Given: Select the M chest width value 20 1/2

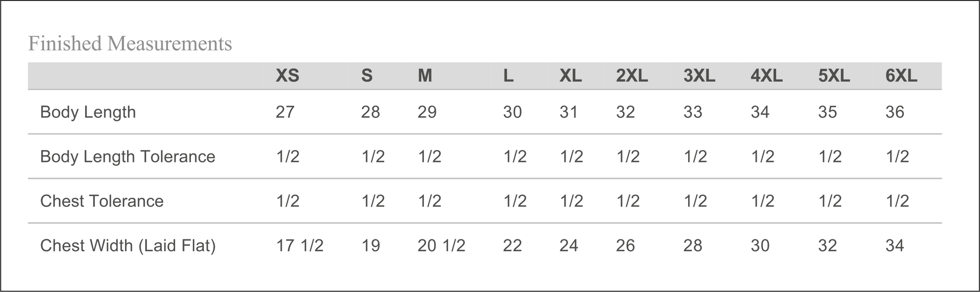Looking at the screenshot, I should [x=441, y=246].
